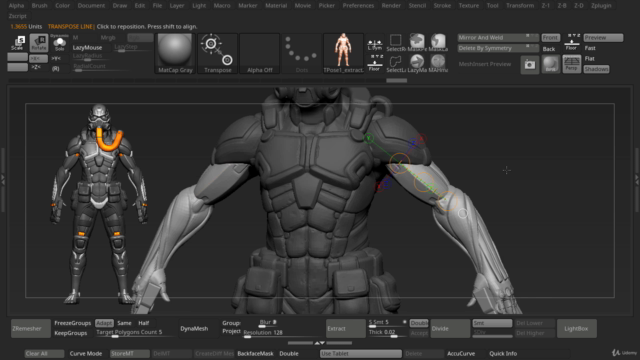Toggle Persp perspective view icon
The image size is (640, 360).
pyautogui.click(x=571, y=64)
